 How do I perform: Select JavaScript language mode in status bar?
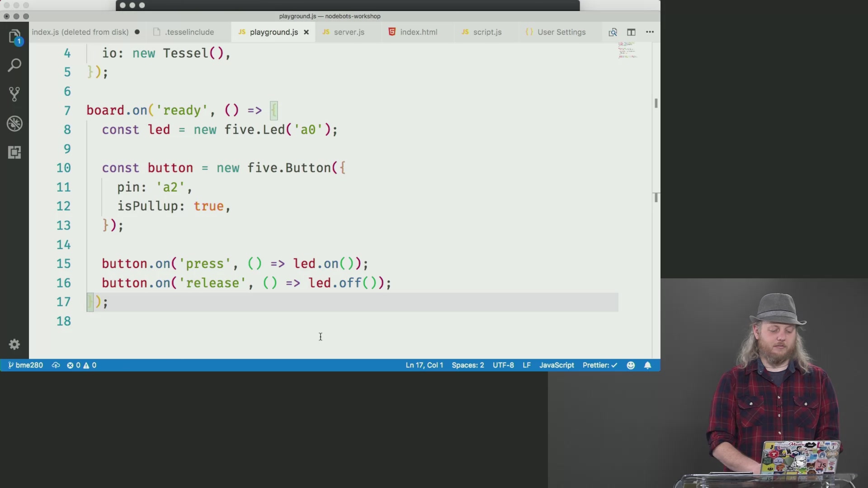coord(556,365)
